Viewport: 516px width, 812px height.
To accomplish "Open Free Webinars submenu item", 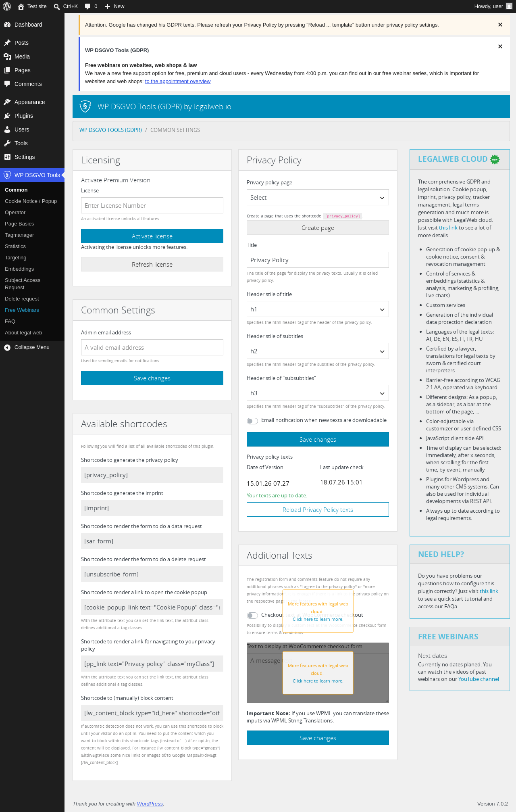I will [22, 310].
